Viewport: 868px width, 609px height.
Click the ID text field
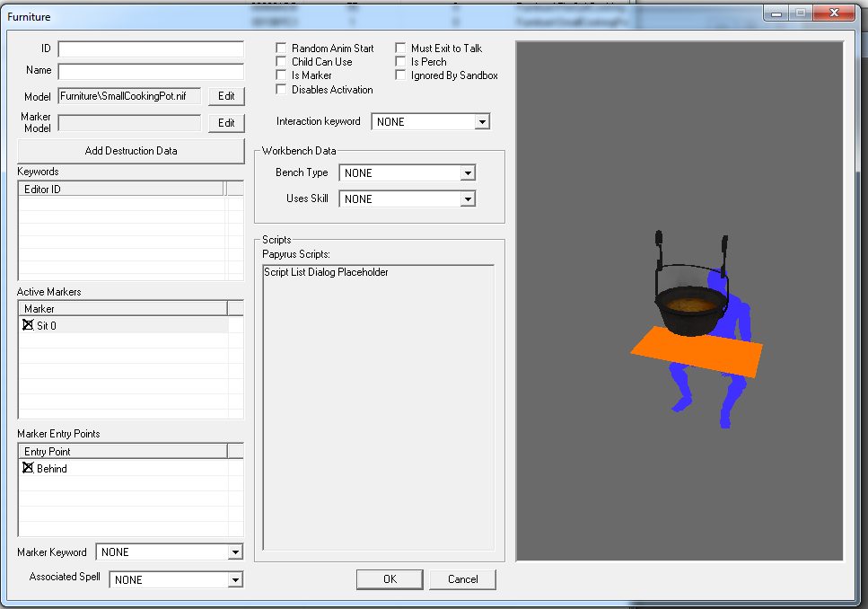tap(151, 49)
